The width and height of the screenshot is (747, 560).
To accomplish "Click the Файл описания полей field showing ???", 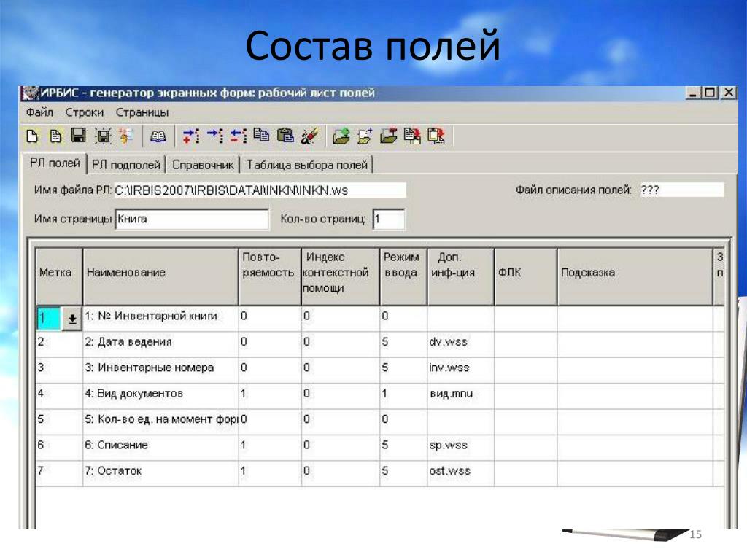I will [x=681, y=190].
